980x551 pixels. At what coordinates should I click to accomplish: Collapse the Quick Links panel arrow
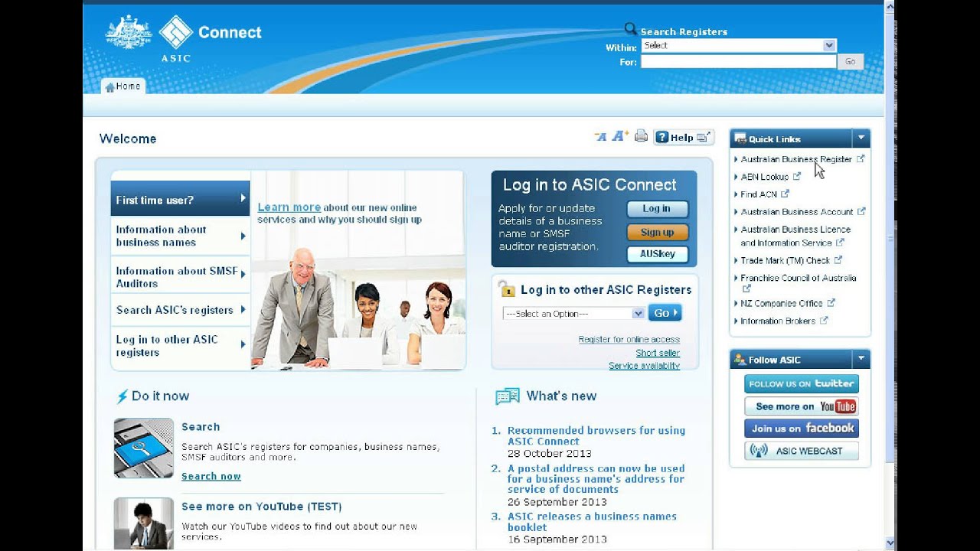pyautogui.click(x=861, y=139)
